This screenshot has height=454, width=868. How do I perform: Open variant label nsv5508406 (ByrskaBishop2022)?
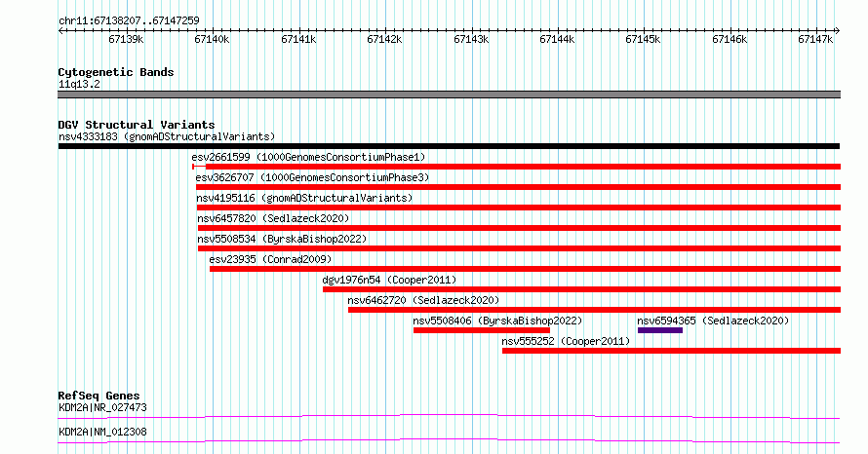(497, 322)
